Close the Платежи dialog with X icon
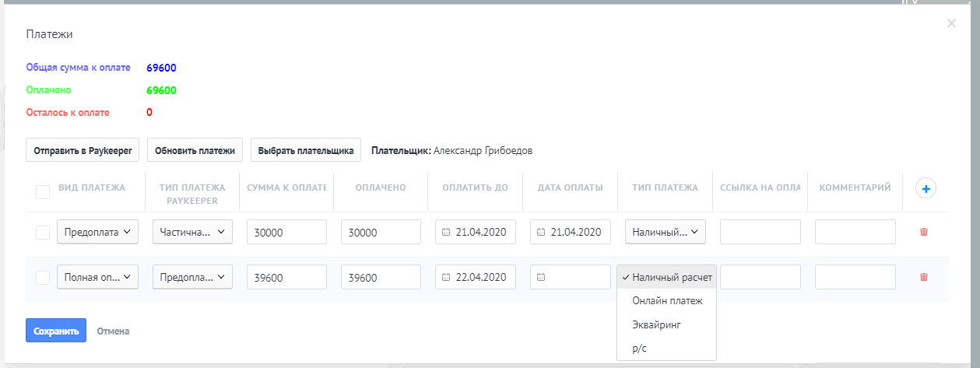This screenshot has height=368, width=980. [x=951, y=24]
